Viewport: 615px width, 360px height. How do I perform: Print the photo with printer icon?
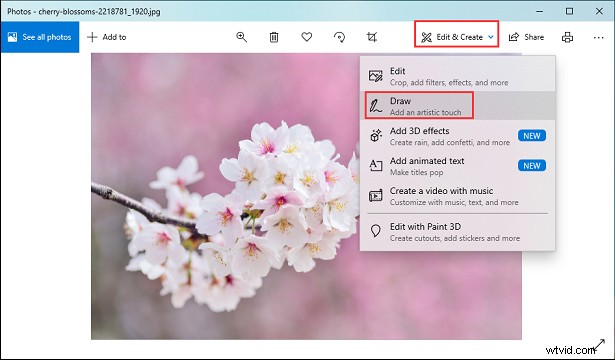coord(567,37)
